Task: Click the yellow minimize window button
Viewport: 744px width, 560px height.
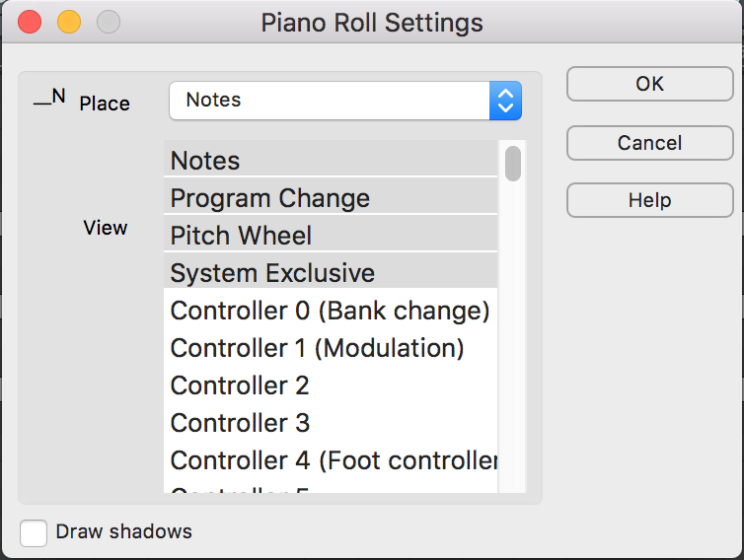Action: tap(69, 22)
